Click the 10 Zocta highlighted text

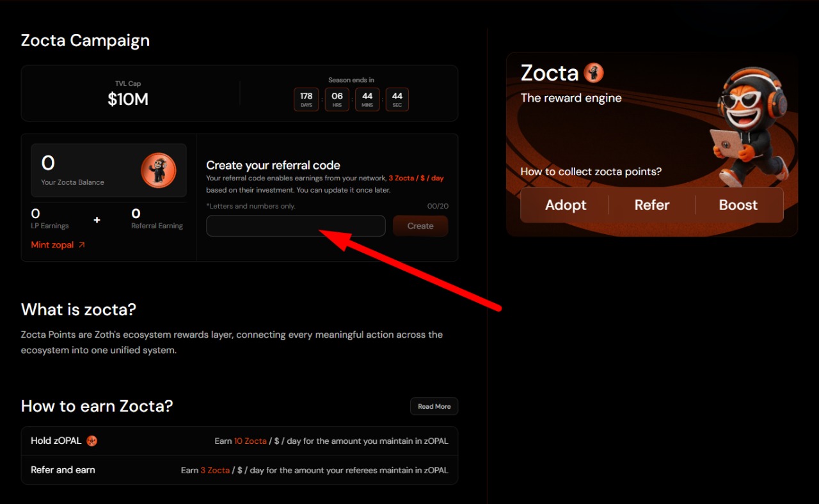(250, 441)
